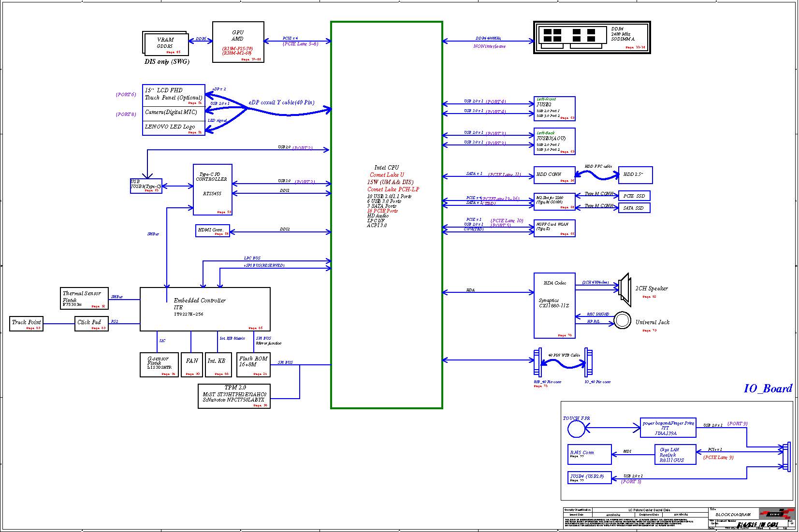Click the LPC BUS label
Screen dimensions: 799x532
click(252, 258)
